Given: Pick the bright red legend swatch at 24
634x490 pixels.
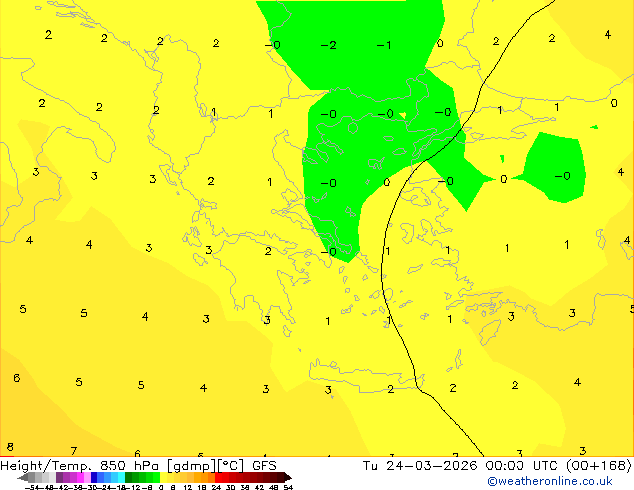Looking at the screenshot, I should click(x=218, y=477).
